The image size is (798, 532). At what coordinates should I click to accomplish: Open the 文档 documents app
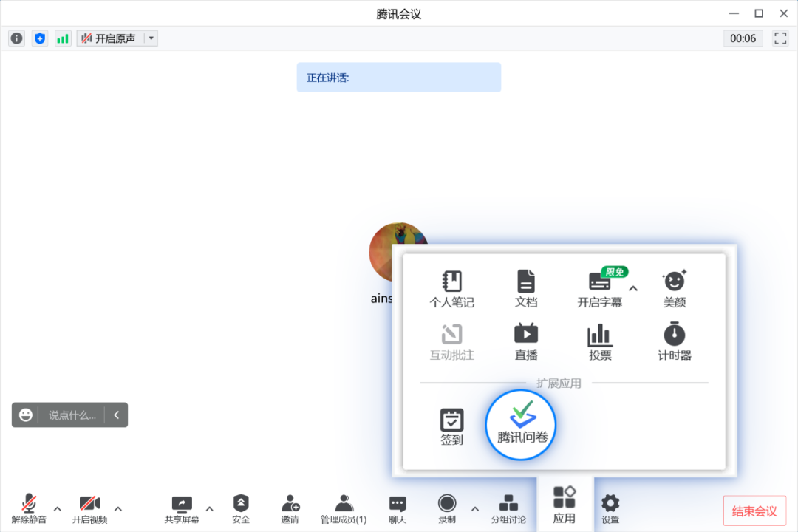[526, 289]
